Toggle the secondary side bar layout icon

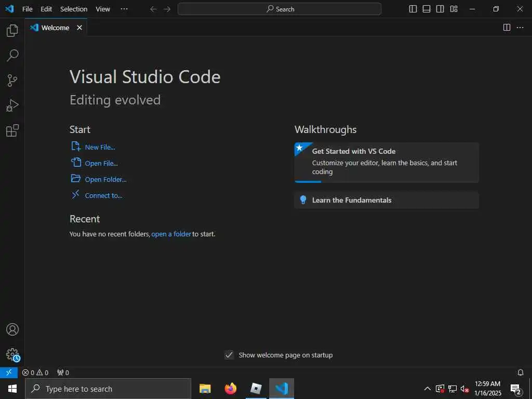point(440,9)
